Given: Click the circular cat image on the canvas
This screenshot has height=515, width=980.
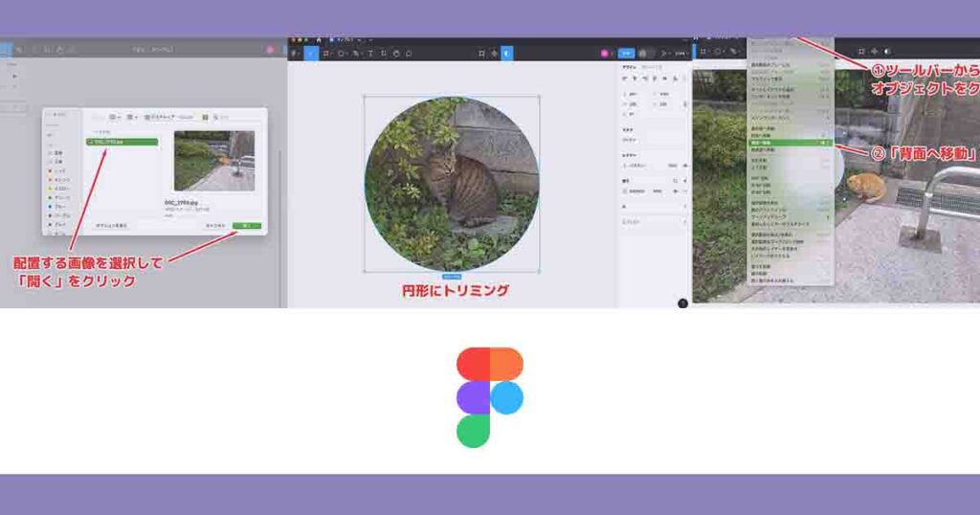Looking at the screenshot, I should (x=452, y=184).
